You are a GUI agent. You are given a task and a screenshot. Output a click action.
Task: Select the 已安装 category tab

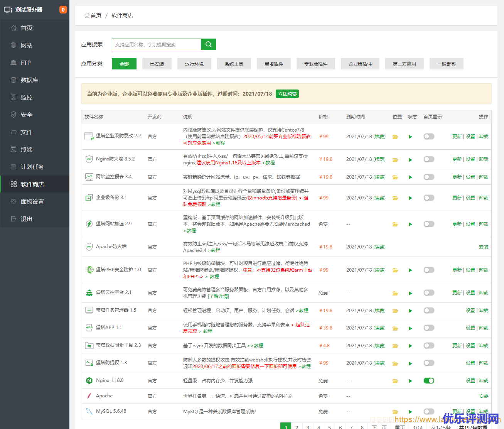(157, 64)
